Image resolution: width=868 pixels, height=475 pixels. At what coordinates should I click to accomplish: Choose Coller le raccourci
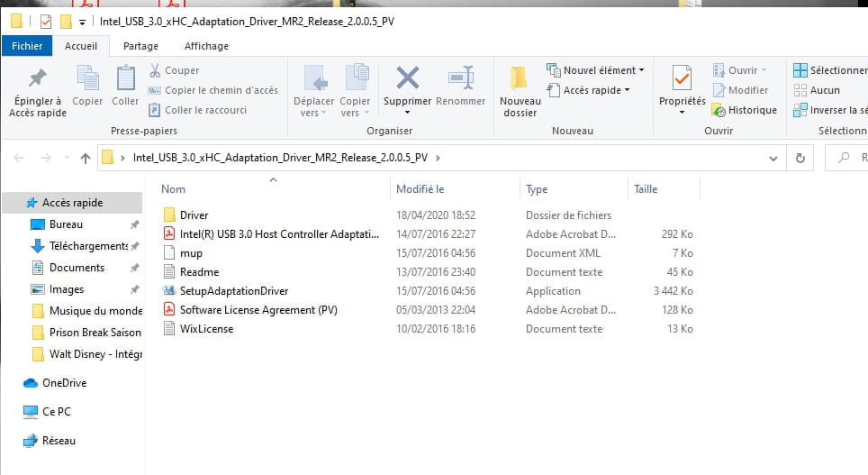[197, 110]
